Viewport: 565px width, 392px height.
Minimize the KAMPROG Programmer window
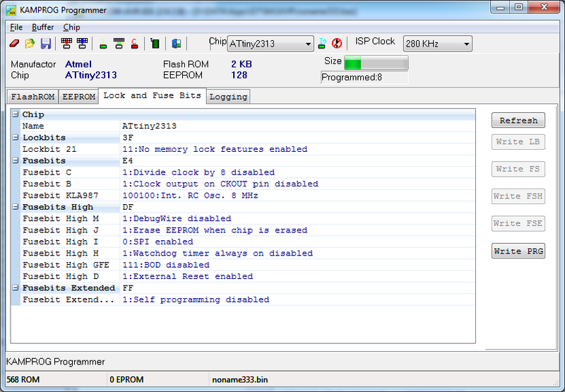(500, 8)
